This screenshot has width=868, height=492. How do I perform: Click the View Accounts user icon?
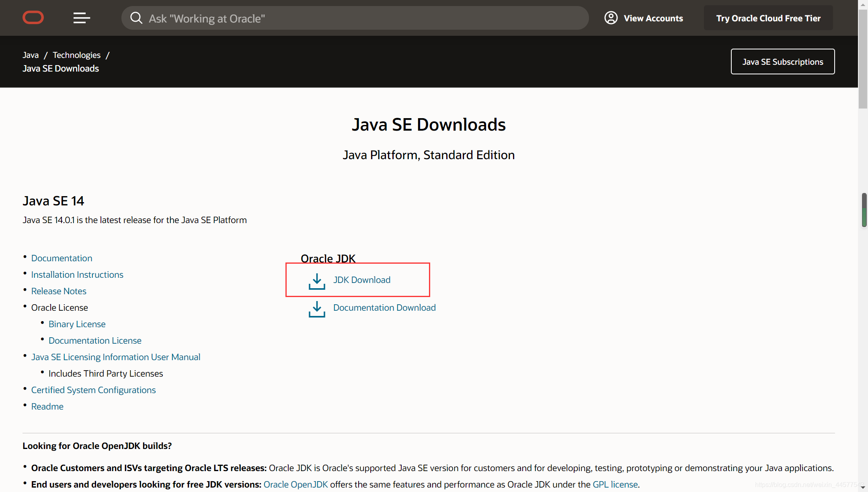(611, 18)
